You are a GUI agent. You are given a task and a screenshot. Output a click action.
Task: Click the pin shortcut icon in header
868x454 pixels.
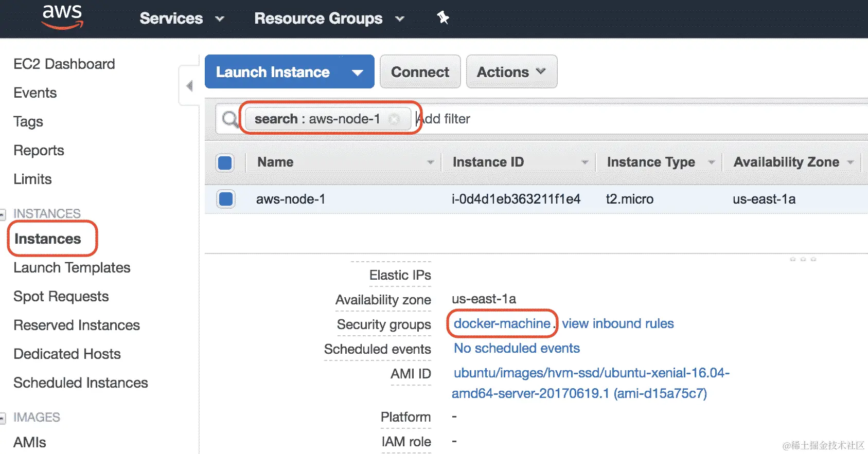coord(442,18)
